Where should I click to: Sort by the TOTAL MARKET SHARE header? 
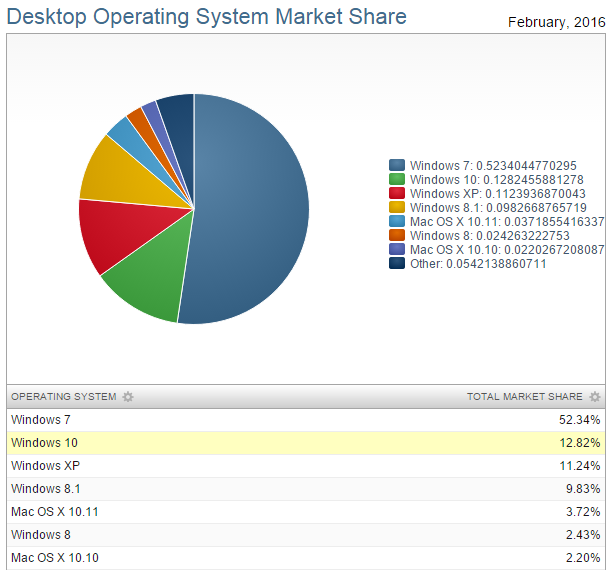[x=525, y=397]
